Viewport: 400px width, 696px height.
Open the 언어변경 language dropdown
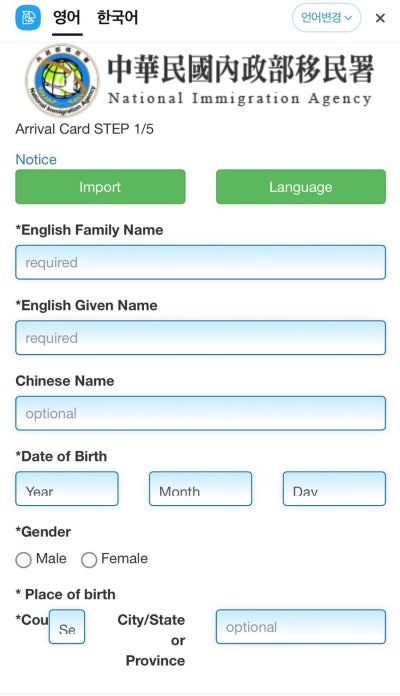tap(326, 18)
